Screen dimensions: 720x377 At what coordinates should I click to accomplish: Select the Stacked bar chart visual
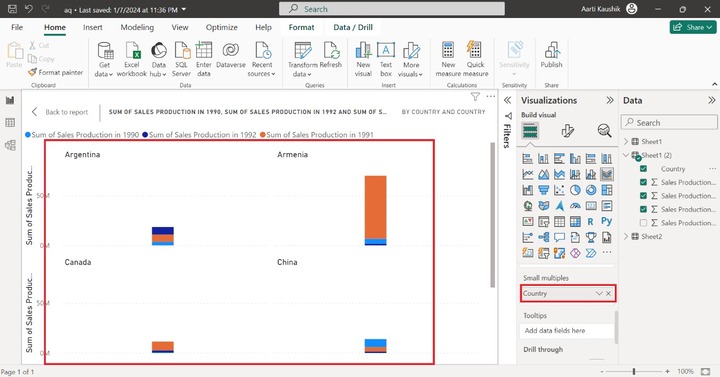[x=528, y=159]
